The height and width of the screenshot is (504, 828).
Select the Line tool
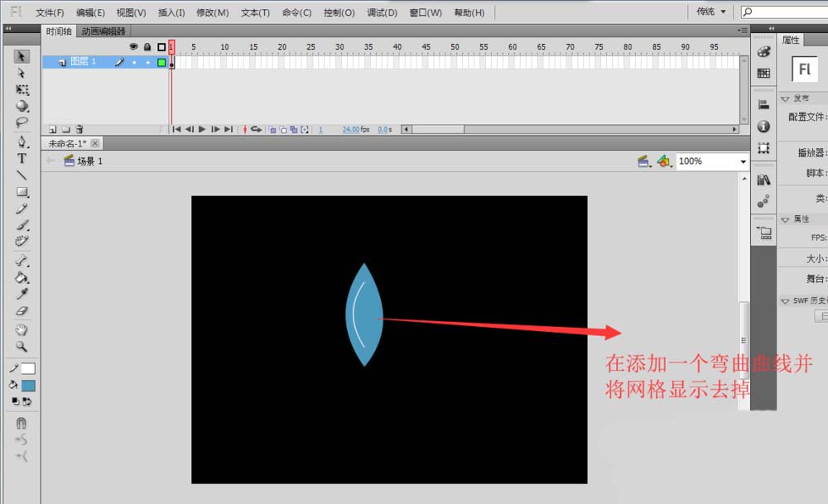(x=22, y=175)
